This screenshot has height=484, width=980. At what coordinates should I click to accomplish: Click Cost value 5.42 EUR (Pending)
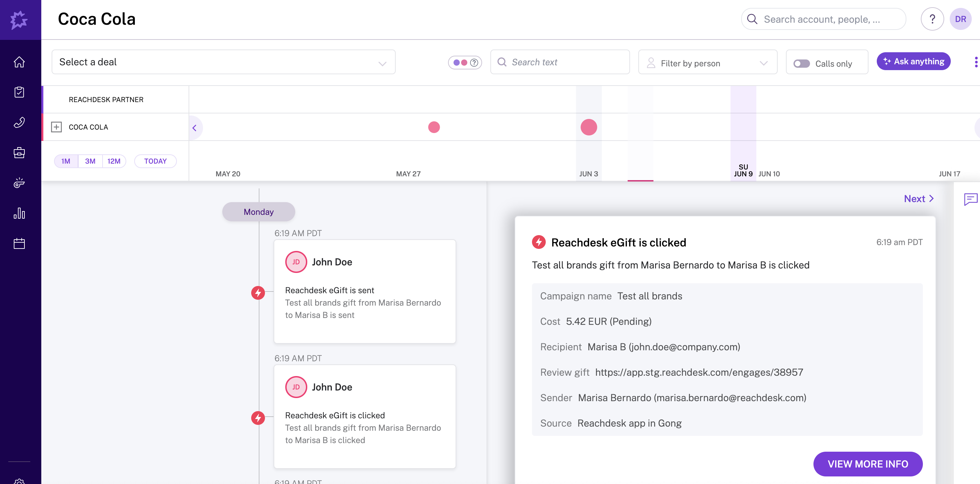click(x=609, y=321)
